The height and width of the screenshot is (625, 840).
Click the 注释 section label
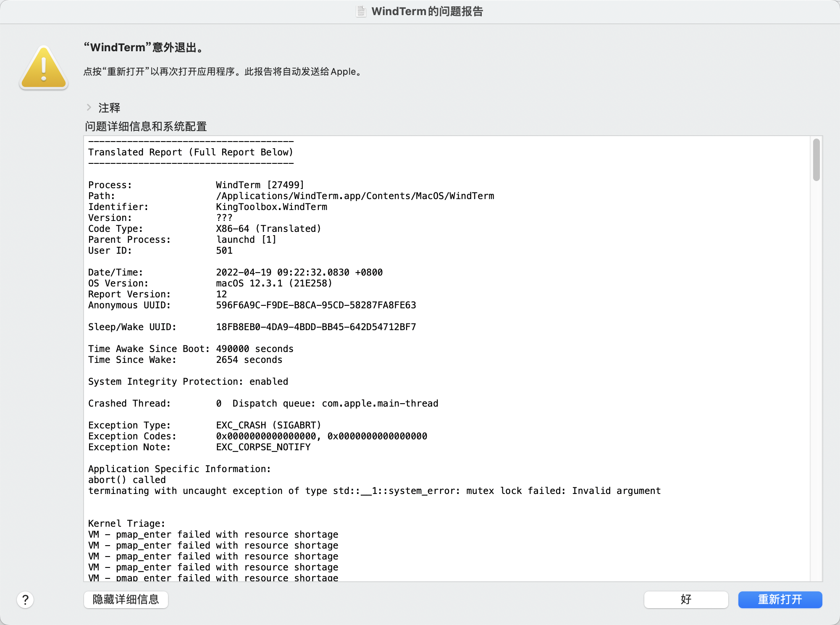coord(108,108)
